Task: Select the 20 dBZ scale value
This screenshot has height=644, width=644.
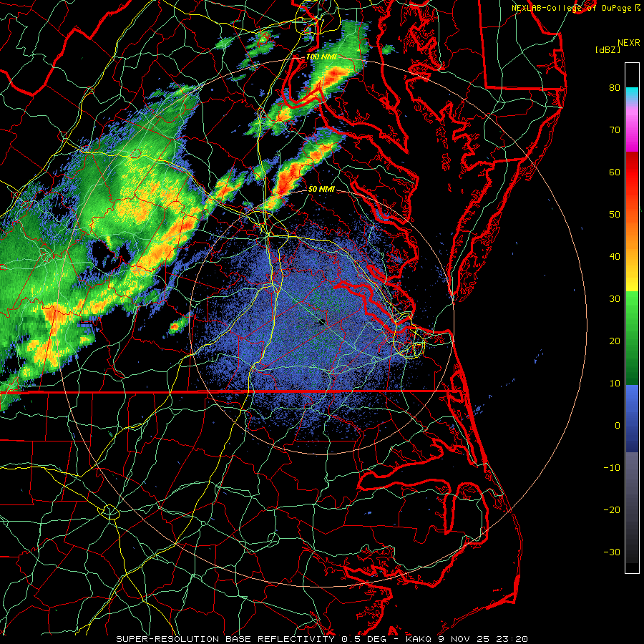Action: 615,341
